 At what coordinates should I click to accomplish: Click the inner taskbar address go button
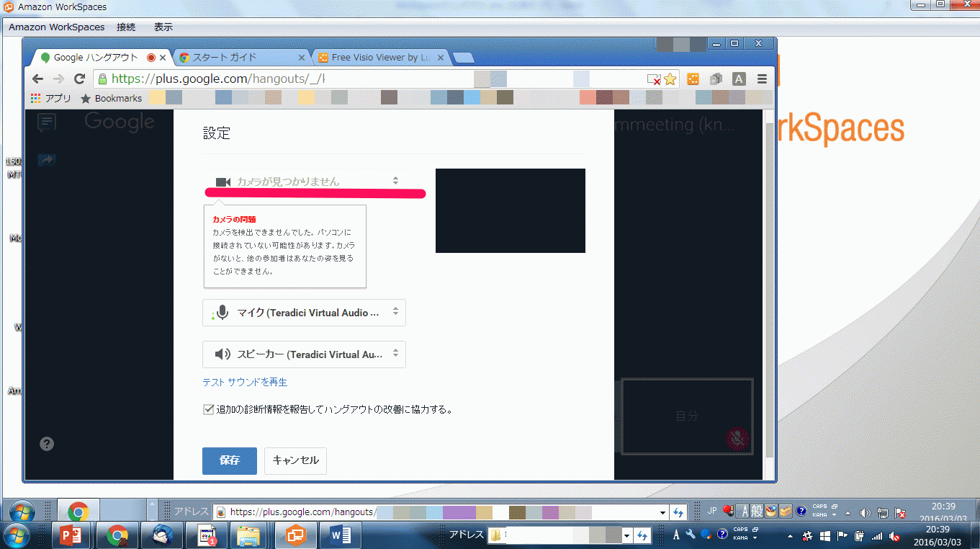678,512
